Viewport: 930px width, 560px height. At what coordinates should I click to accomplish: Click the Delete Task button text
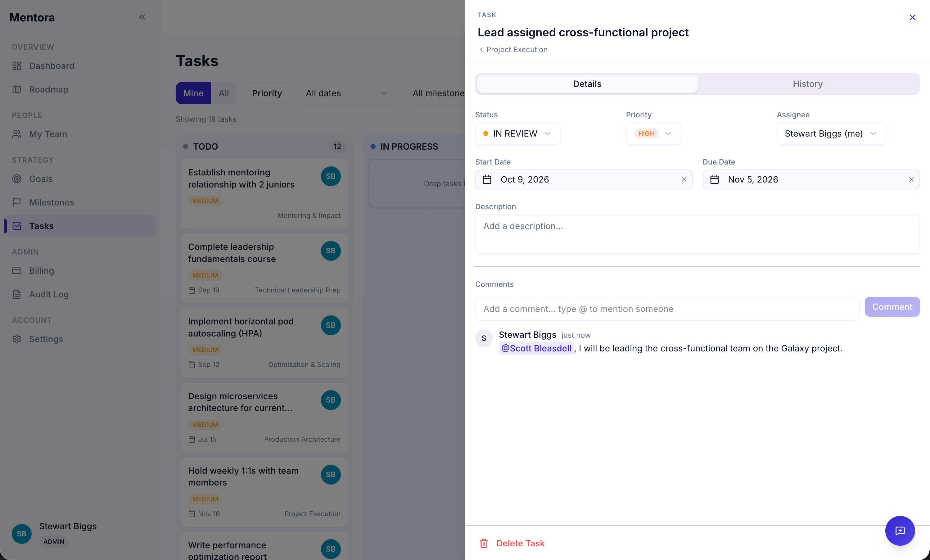(520, 543)
